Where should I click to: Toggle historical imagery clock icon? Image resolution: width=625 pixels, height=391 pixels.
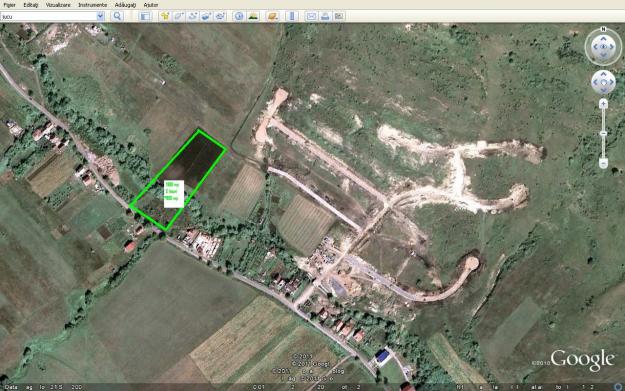pyautogui.click(x=239, y=16)
